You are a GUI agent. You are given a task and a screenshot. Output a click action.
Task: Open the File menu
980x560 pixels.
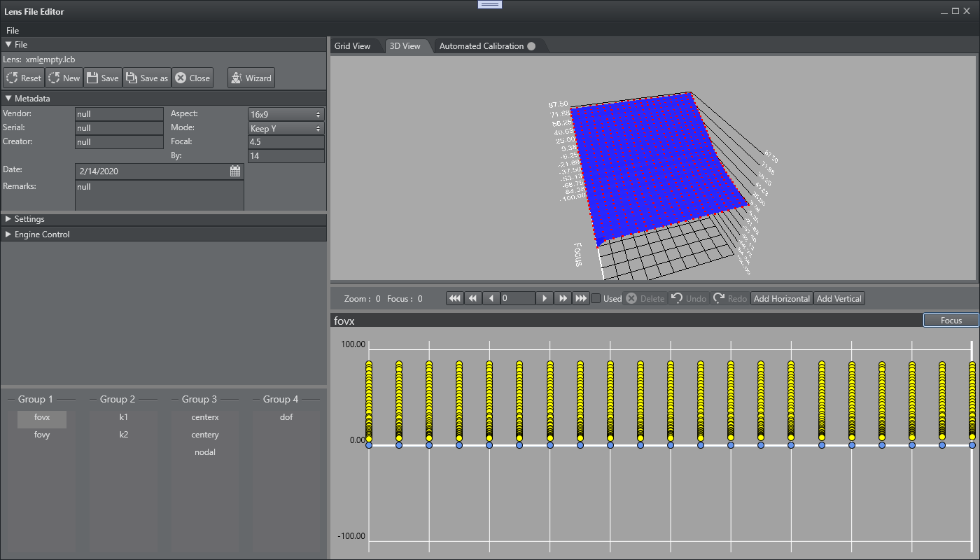click(13, 31)
